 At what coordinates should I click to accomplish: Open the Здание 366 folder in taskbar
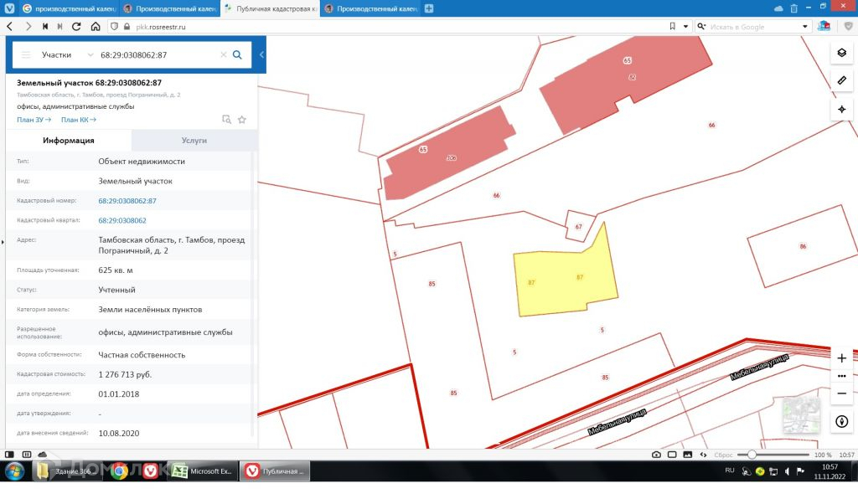tap(65, 471)
